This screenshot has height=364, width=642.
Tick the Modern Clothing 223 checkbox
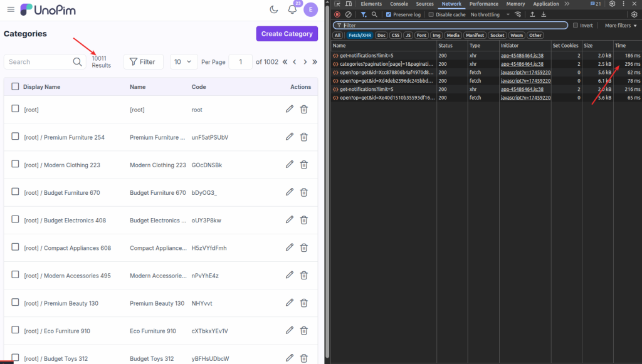coord(15,164)
